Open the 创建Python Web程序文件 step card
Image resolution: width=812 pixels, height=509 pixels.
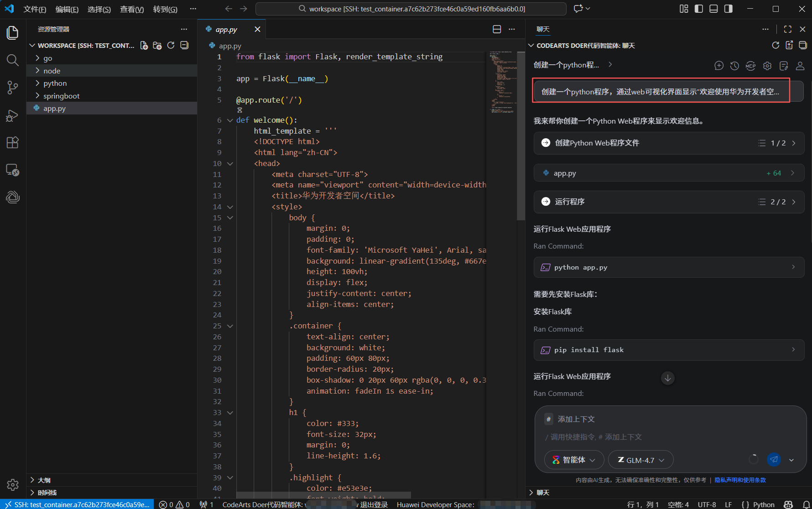(669, 143)
